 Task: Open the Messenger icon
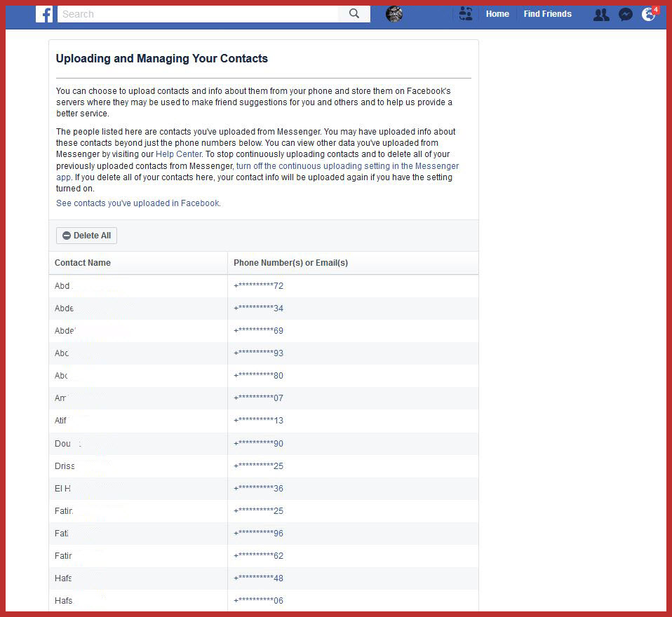[625, 15]
